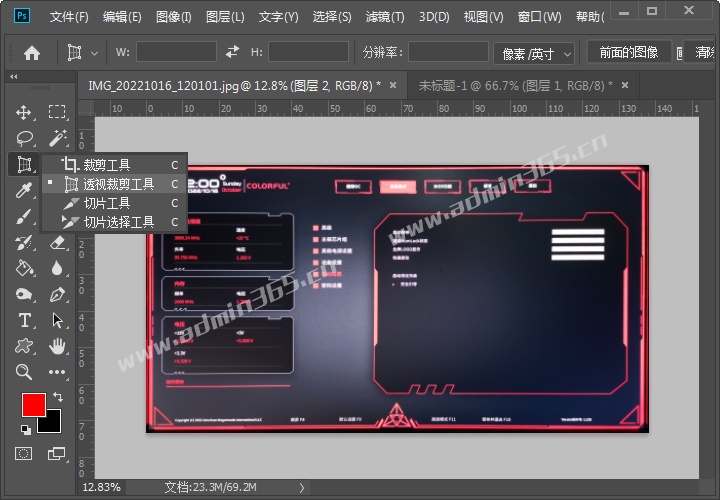The image size is (720, 500).
Task: Select the Hand tool
Action: [x=57, y=346]
